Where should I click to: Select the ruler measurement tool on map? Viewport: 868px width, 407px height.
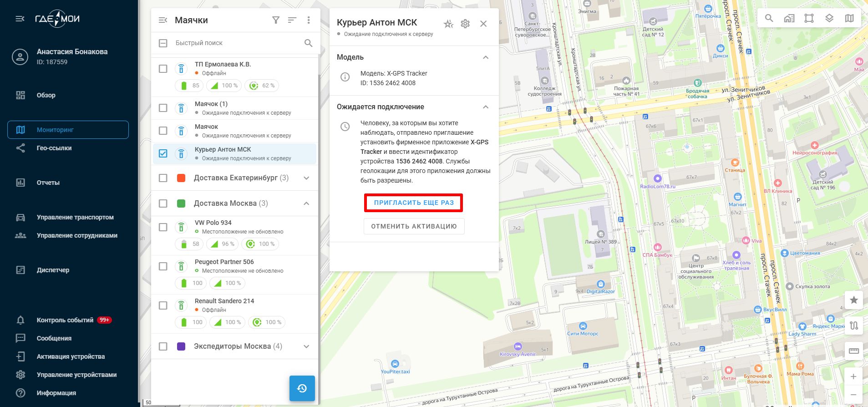(x=853, y=351)
